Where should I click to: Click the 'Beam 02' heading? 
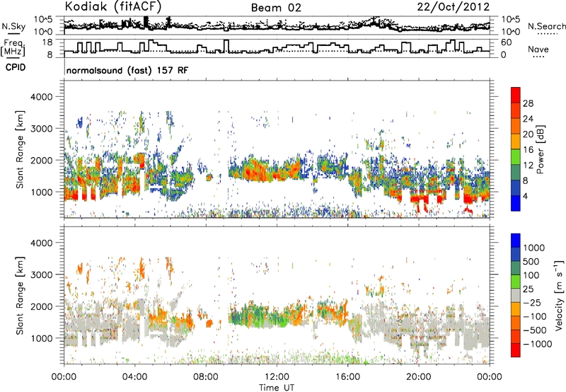pos(276,8)
